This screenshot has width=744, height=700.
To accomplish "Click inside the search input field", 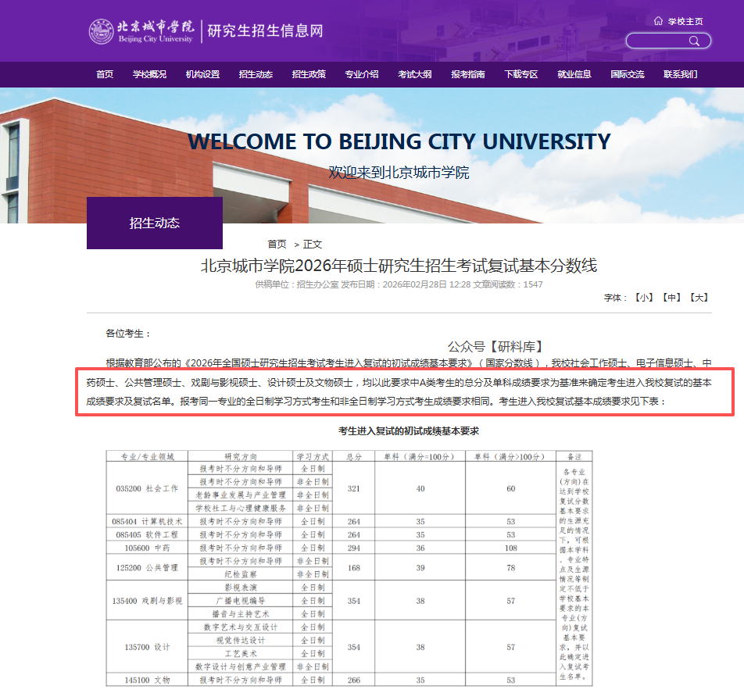I will coord(656,41).
